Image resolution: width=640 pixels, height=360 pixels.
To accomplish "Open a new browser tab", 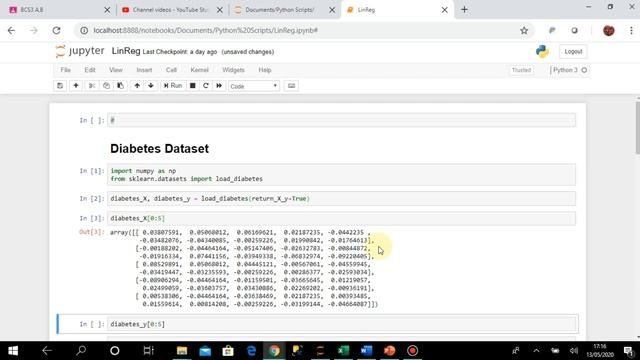I will pos(464,10).
